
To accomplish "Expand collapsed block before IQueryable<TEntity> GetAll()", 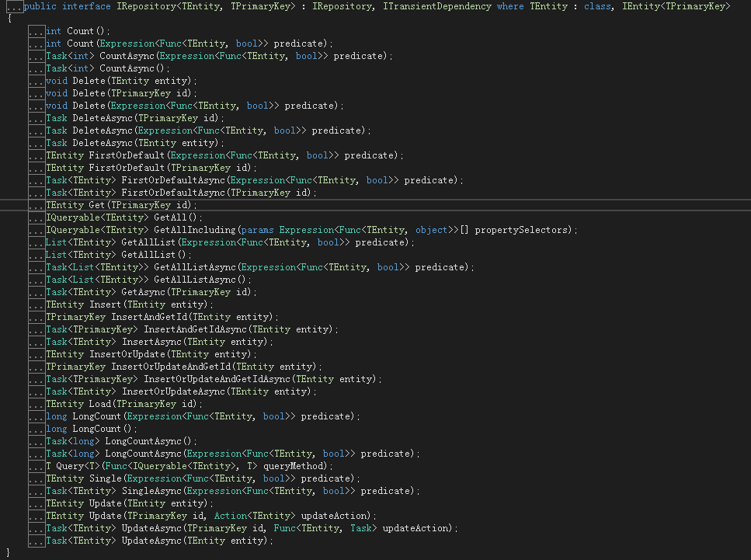I will coord(37,218).
